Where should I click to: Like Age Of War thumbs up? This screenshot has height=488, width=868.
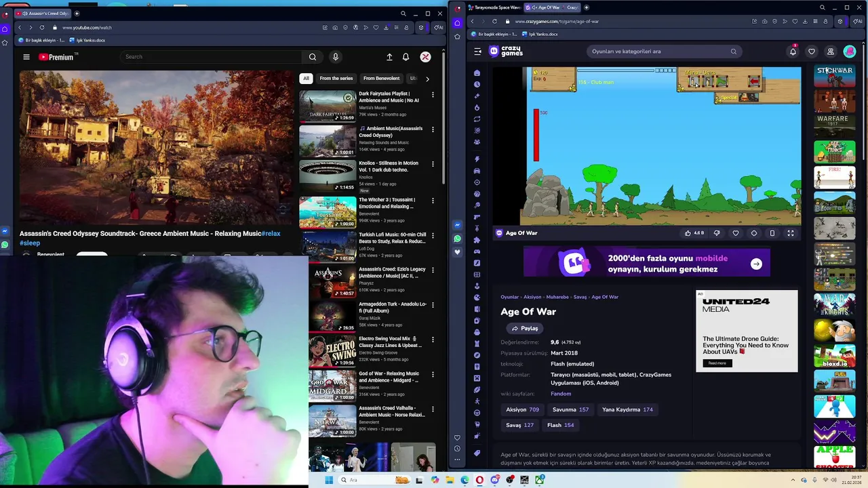[x=694, y=233]
